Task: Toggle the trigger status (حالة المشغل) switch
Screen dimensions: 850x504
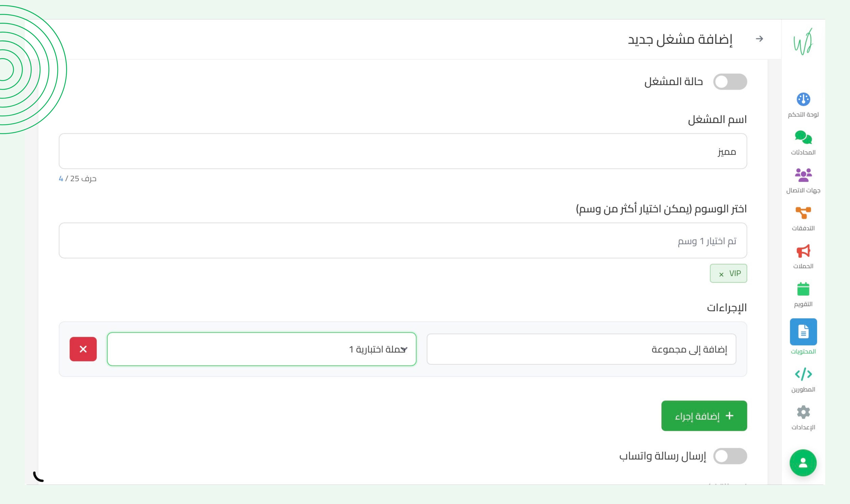Action: [730, 82]
